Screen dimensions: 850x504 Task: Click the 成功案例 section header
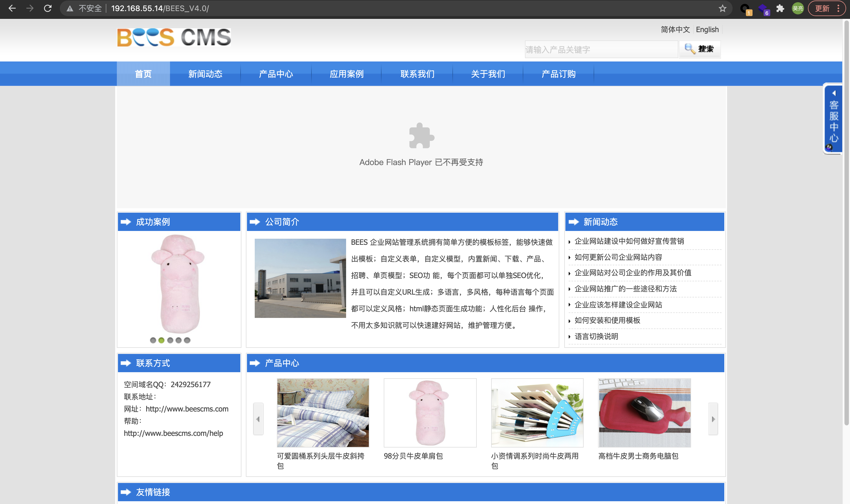coord(179,222)
